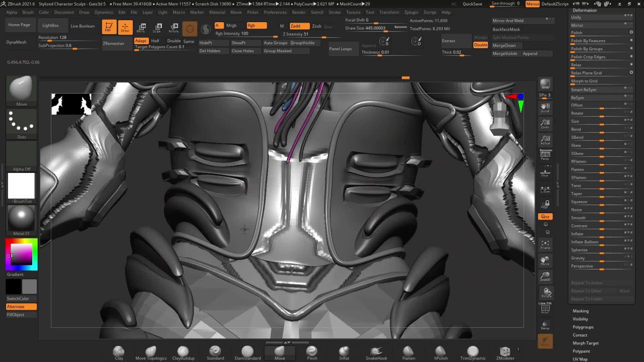Click the ZRemesher button
Screen dimensions: 644x362
[x=114, y=44]
